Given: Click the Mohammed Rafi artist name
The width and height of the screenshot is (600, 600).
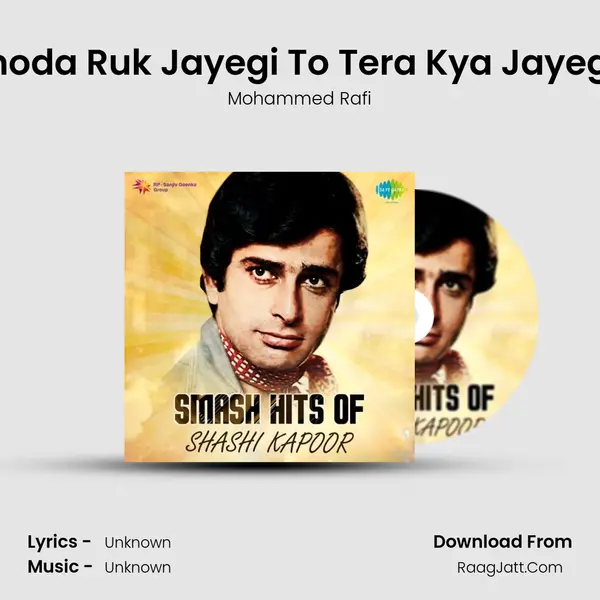Looking at the screenshot, I should (299, 99).
